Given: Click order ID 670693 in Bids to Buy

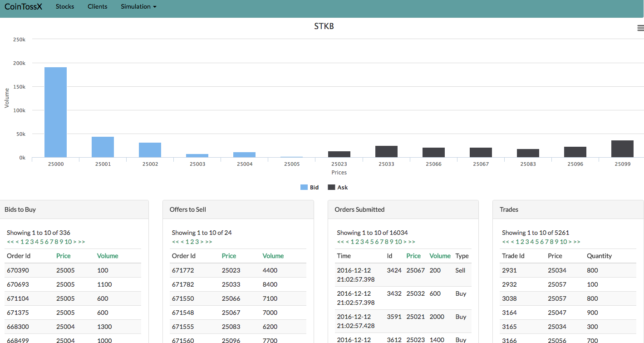Looking at the screenshot, I should [18, 284].
